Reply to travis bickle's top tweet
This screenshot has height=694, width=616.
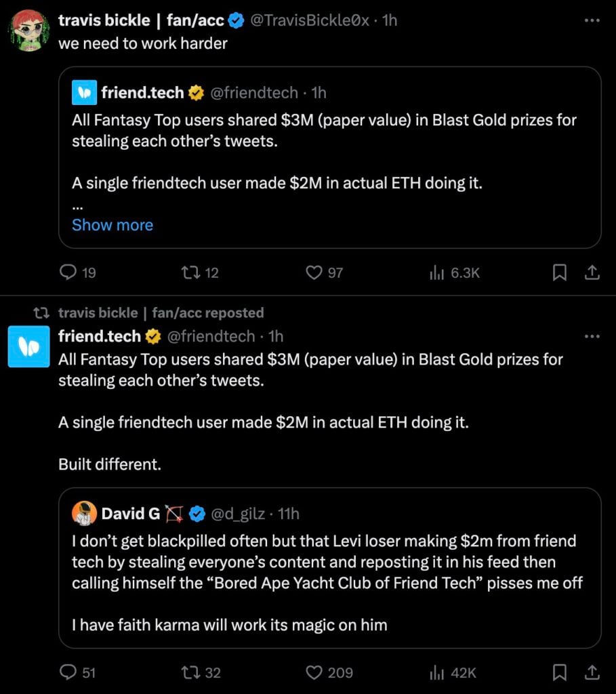click(68, 272)
